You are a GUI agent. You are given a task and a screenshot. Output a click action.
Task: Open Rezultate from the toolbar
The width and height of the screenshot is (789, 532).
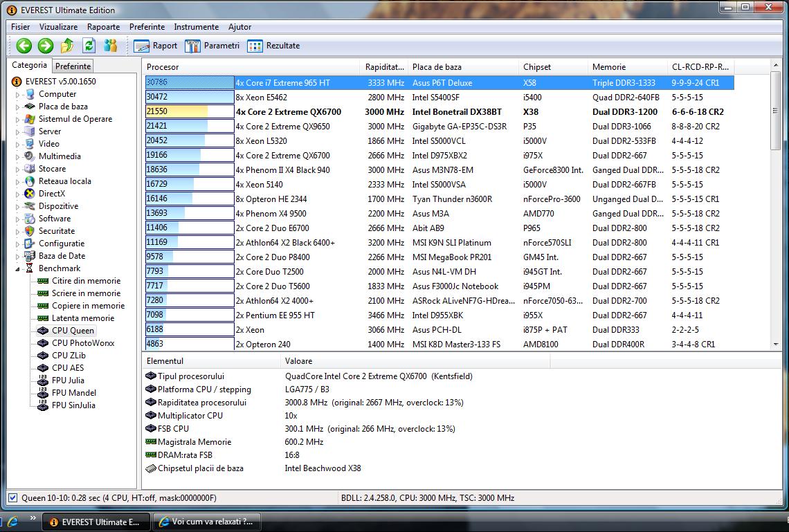274,46
